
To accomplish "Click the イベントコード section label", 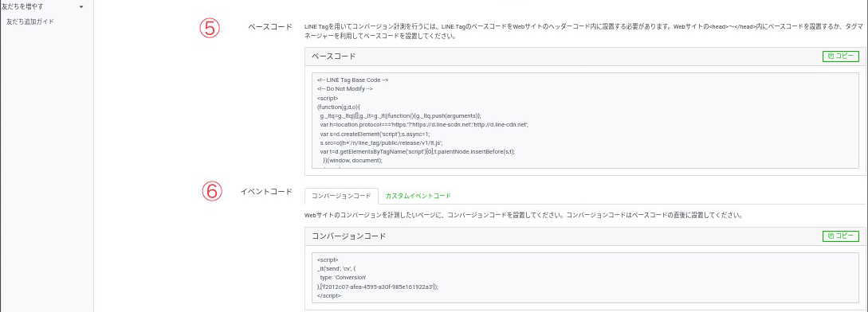I will click(265, 192).
